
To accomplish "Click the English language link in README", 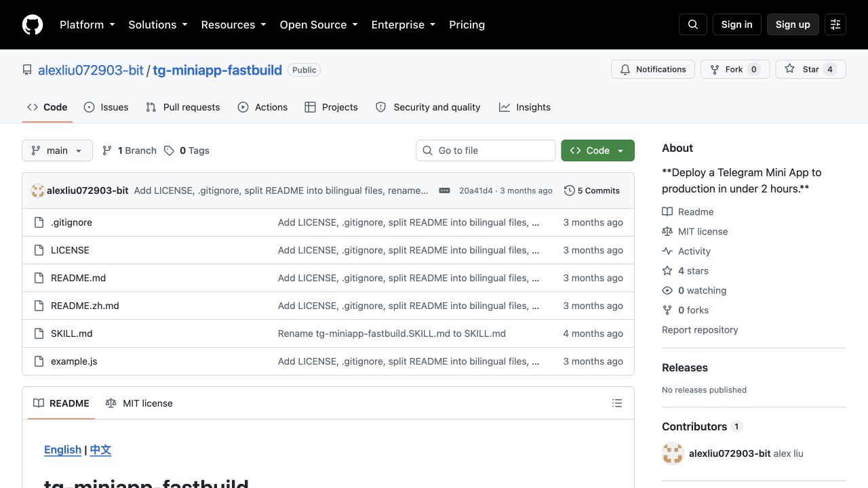I will coord(62,449).
